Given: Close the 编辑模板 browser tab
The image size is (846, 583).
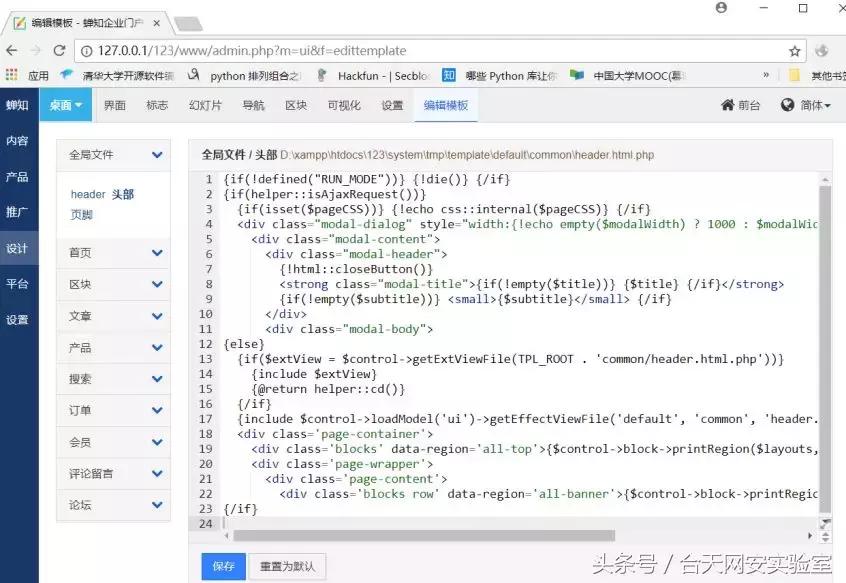Looking at the screenshot, I should (156, 23).
